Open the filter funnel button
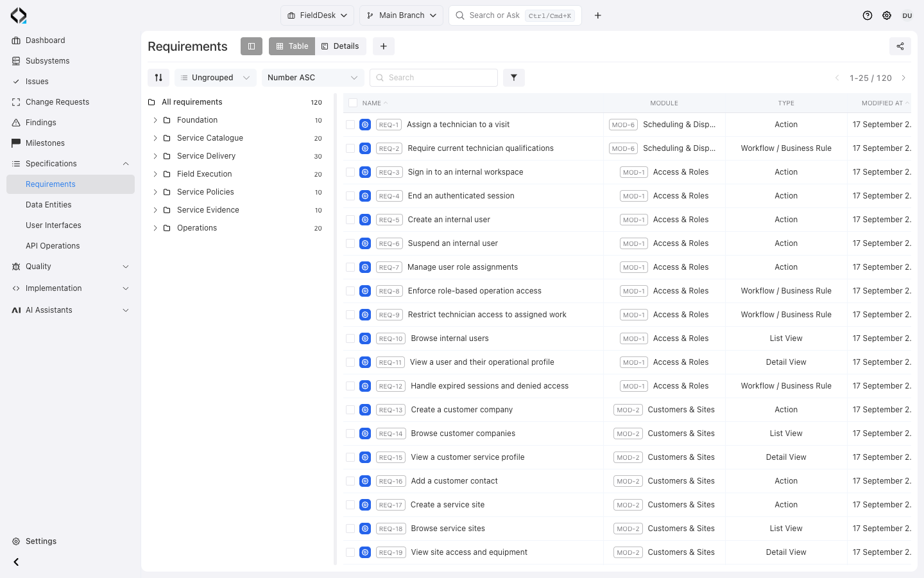The height and width of the screenshot is (578, 924). coord(514,78)
